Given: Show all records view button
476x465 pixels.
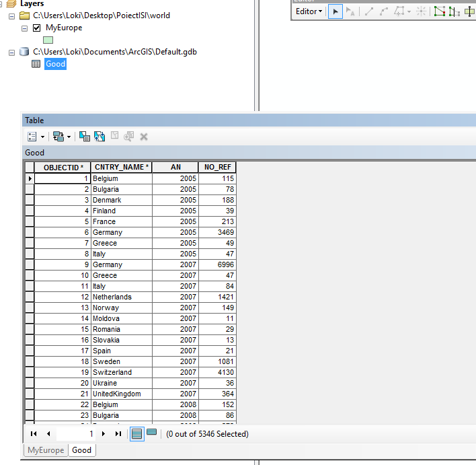Looking at the screenshot, I should coord(137,433).
